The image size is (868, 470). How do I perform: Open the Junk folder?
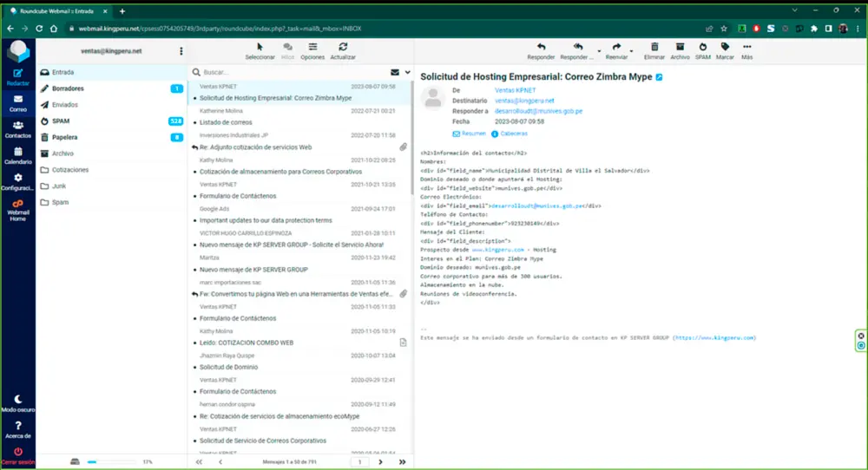point(112,186)
